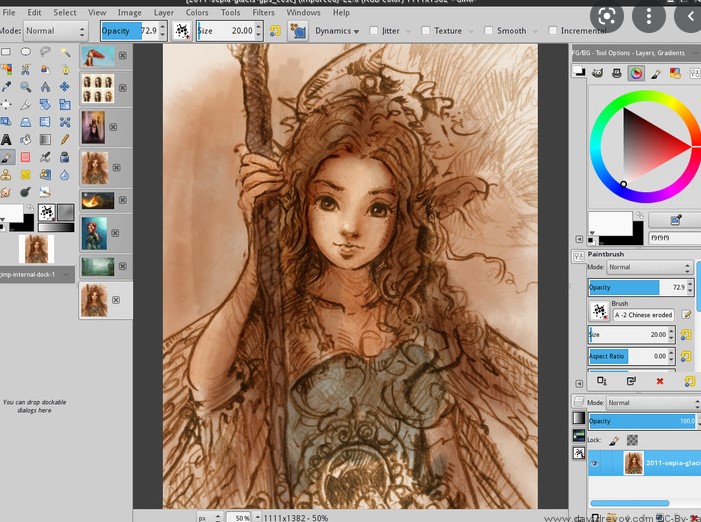Close the dark fire landscape thumbnail tab
Screen dimensions: 701x522
[x=122, y=200]
